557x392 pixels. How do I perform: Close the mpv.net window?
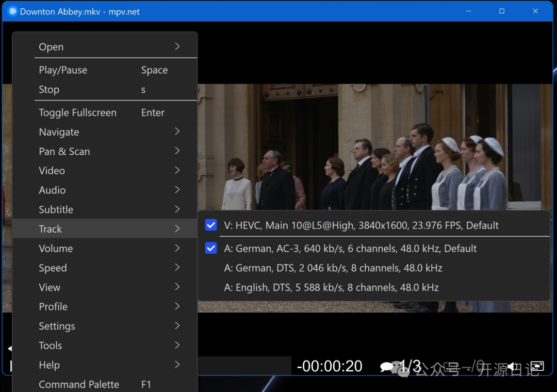tap(535, 11)
